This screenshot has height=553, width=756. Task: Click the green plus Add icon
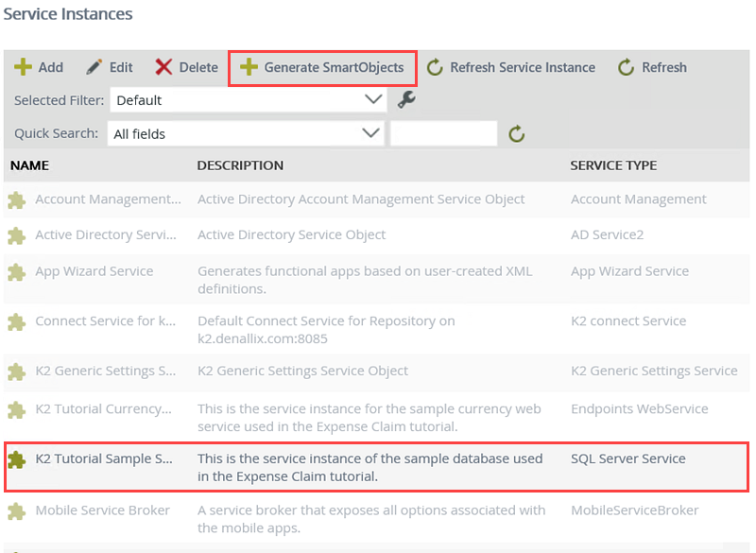click(23, 67)
